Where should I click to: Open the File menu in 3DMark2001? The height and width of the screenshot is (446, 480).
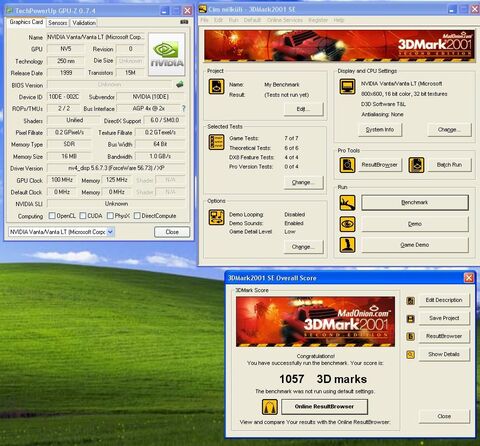coord(204,20)
